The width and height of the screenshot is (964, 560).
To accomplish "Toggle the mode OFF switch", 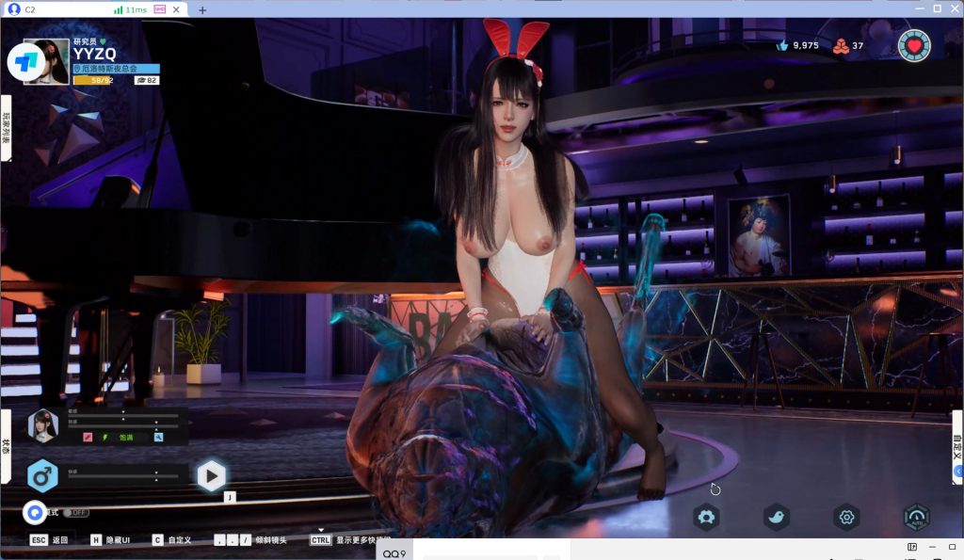I will click(x=77, y=513).
